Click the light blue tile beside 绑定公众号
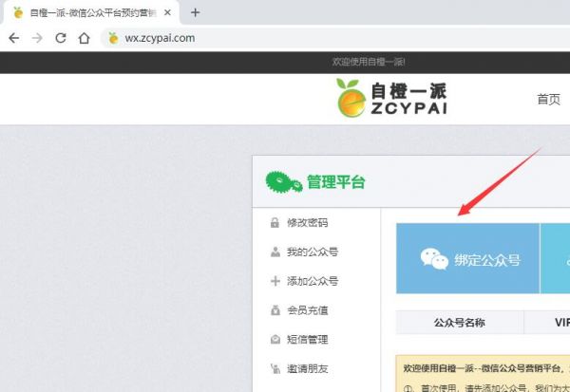This screenshot has height=392, width=570. [555, 259]
